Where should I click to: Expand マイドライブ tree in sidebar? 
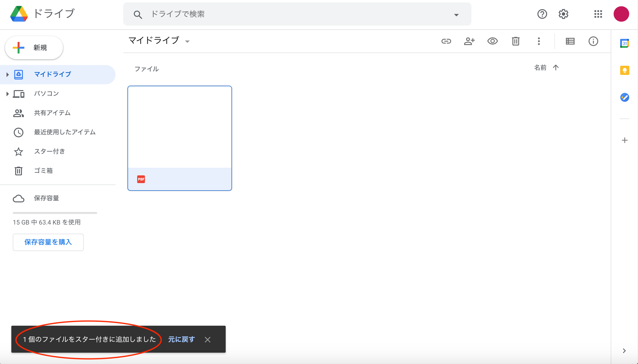[x=7, y=74]
